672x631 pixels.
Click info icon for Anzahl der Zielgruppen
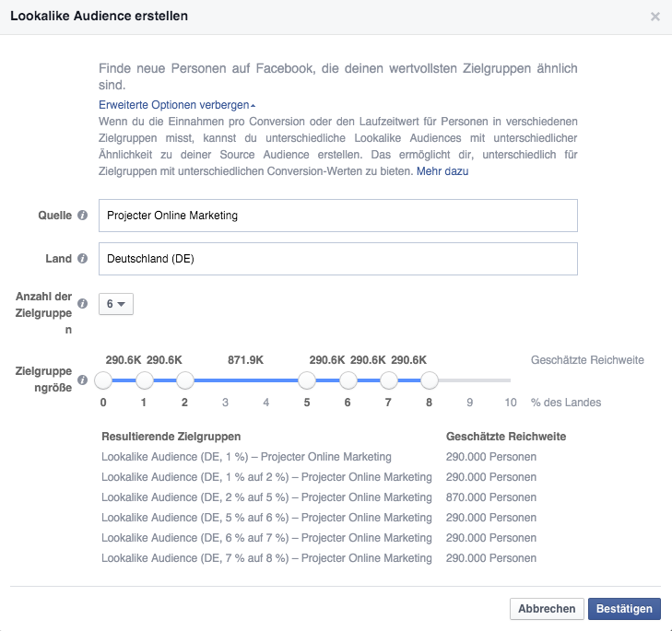(82, 304)
